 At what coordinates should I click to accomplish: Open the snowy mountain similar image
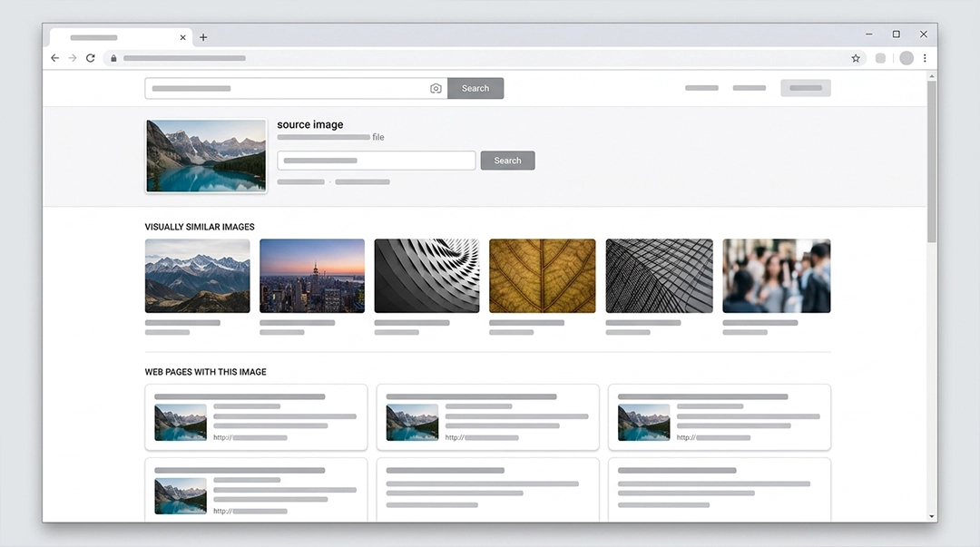(198, 276)
